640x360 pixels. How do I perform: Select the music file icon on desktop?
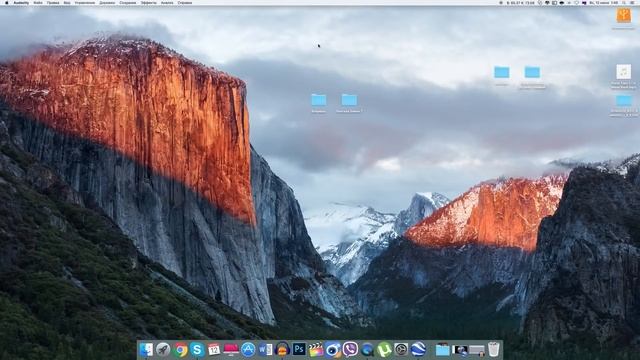[623, 72]
